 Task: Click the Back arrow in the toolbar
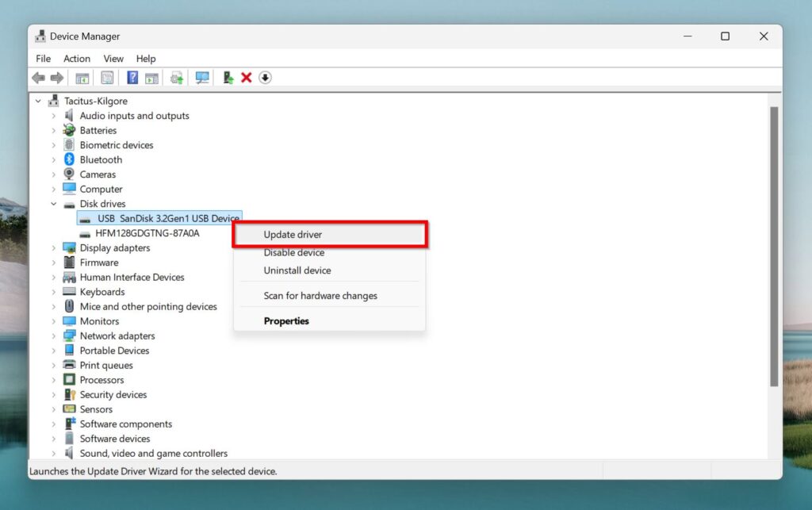38,78
